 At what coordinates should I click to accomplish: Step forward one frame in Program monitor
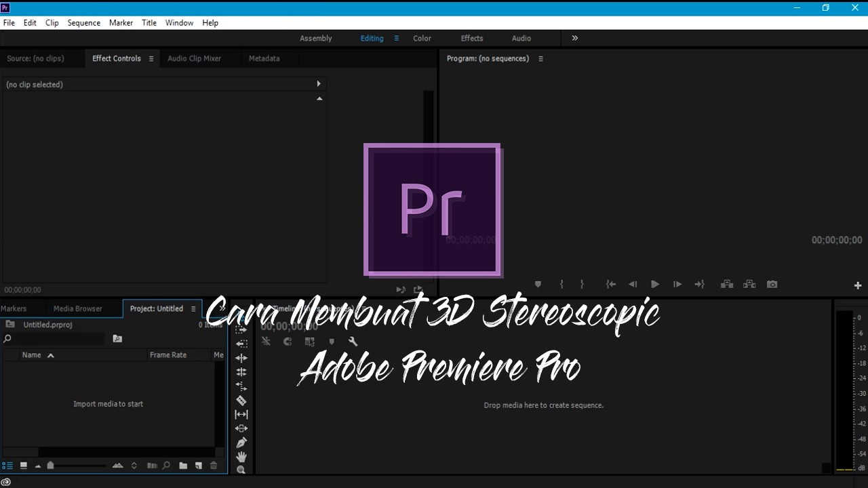coord(677,285)
